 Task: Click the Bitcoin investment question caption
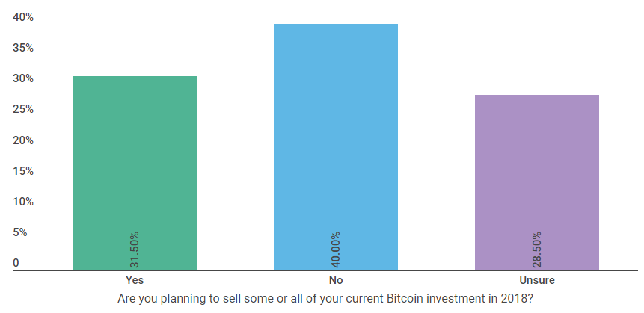tap(325, 298)
